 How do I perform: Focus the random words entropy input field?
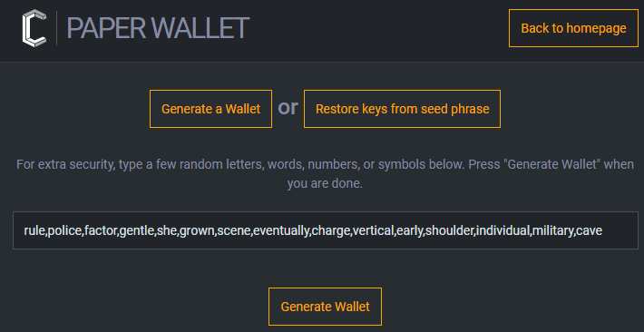click(326, 230)
